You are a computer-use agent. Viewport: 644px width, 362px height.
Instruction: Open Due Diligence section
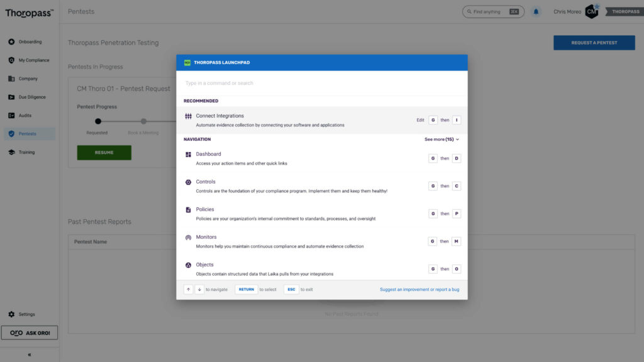(29, 97)
